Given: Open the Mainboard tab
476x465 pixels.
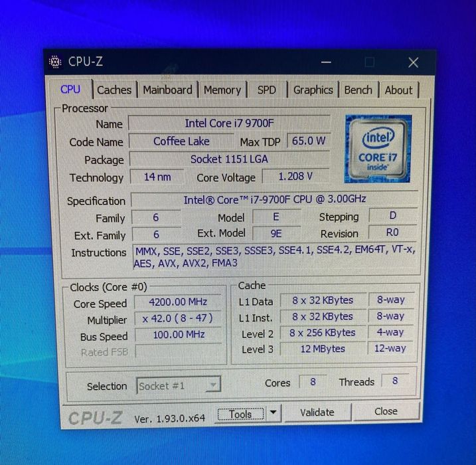Looking at the screenshot, I should point(167,90).
